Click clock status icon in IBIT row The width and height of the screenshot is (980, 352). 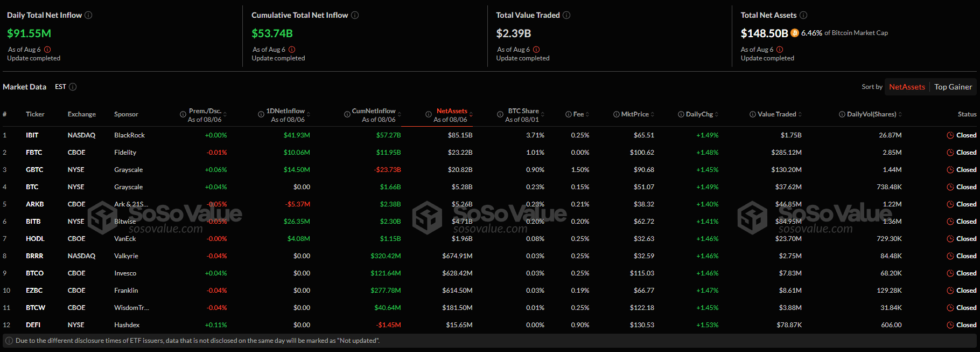coord(950,135)
